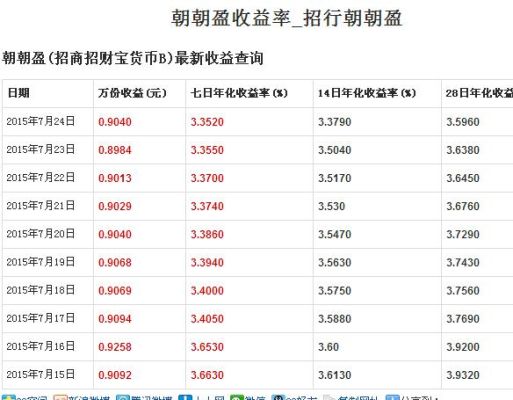The width and height of the screenshot is (513, 400).
Task: Select the date cell 2015年7月23日
Action: [x=40, y=149]
